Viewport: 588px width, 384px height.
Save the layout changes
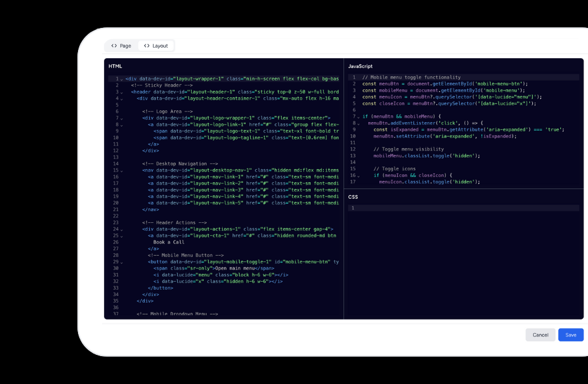tap(570, 334)
